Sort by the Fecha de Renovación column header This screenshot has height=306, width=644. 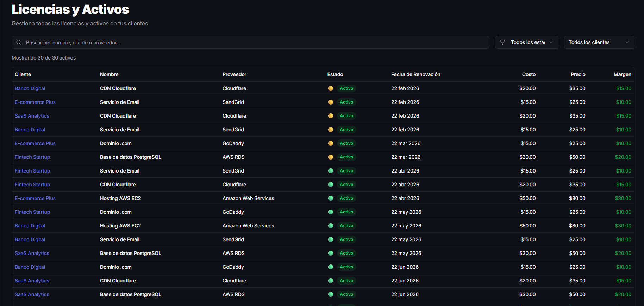tap(415, 74)
